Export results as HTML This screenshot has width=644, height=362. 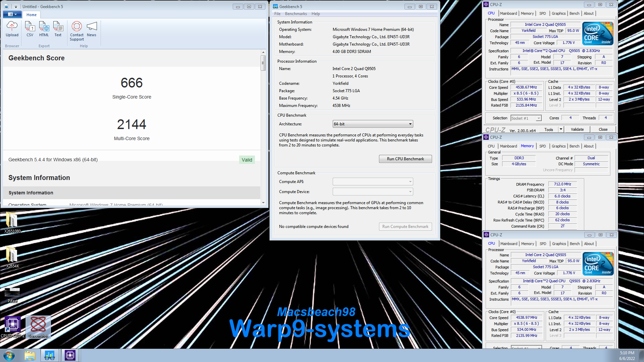tap(44, 29)
